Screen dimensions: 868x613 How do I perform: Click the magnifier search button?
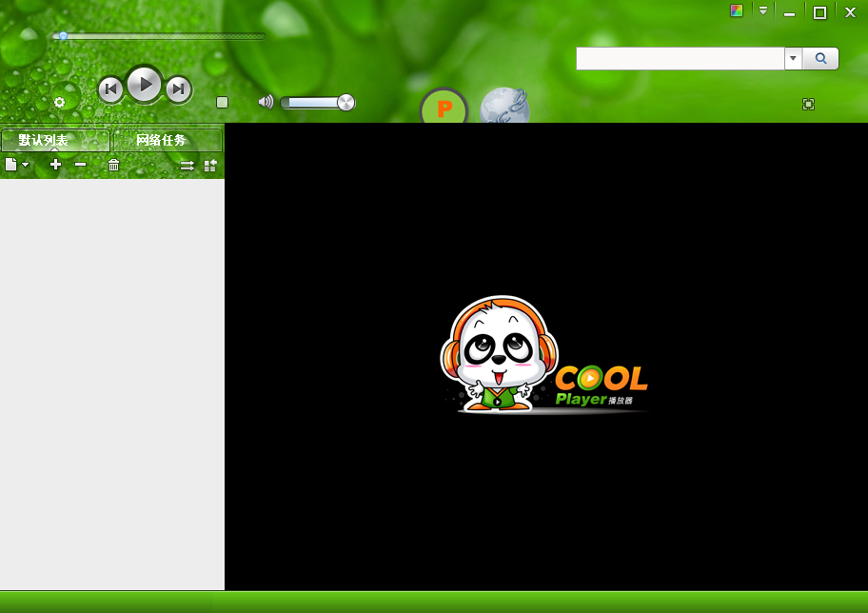(820, 59)
